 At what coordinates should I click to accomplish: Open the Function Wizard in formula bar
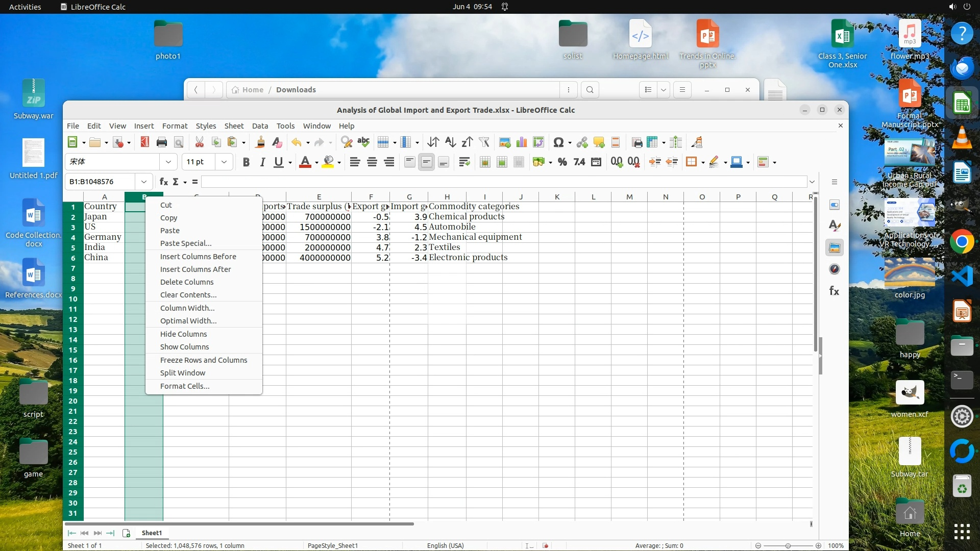pos(164,182)
